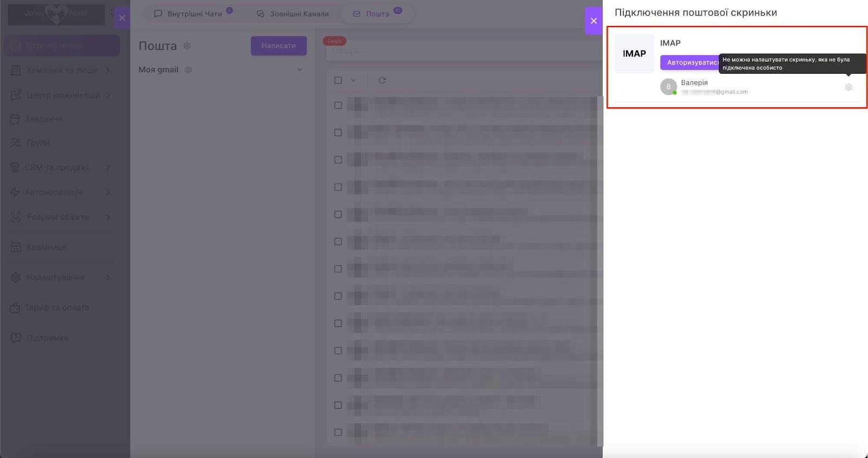Viewport: 868px width, 458px height.
Task: Check the fourth email row checkbox
Action: point(338,187)
